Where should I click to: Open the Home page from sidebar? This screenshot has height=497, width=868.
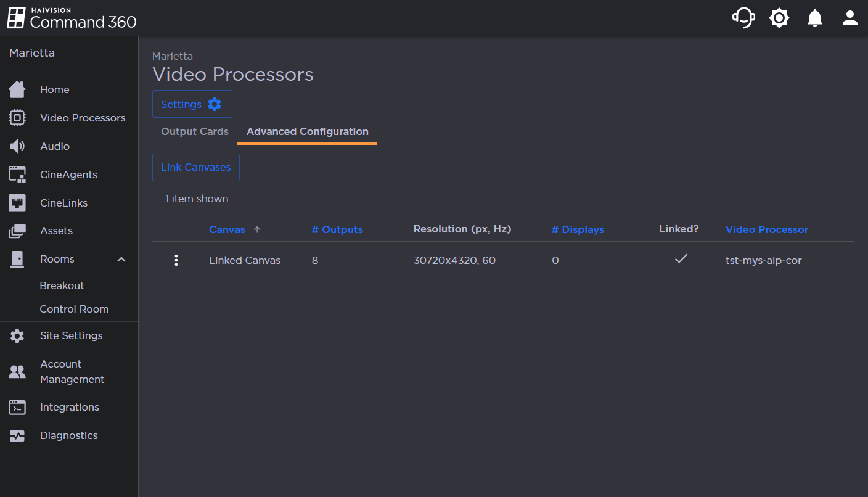(17, 89)
